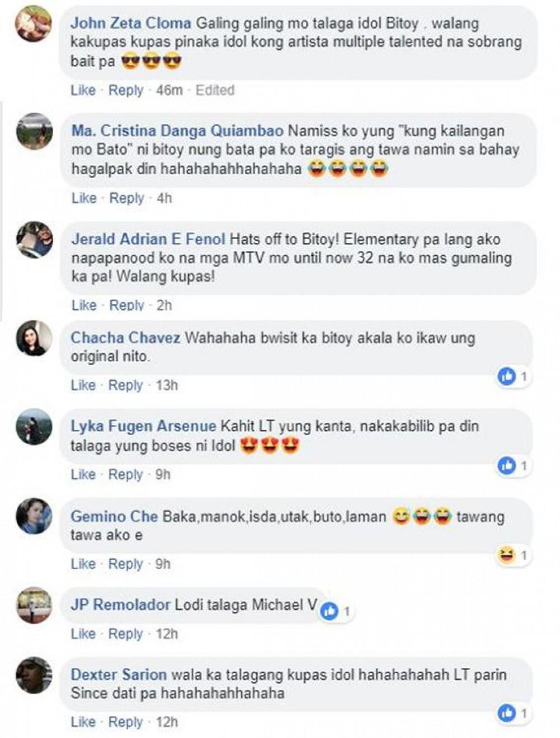Open the Ma. Cristina Danga Quiambao profile link
This screenshot has height=738, width=560.
pos(177,131)
